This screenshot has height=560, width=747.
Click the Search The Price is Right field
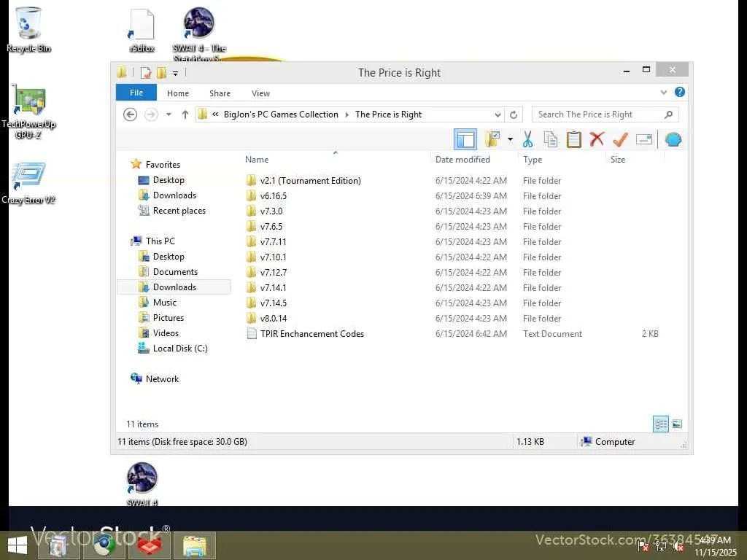pyautogui.click(x=605, y=114)
